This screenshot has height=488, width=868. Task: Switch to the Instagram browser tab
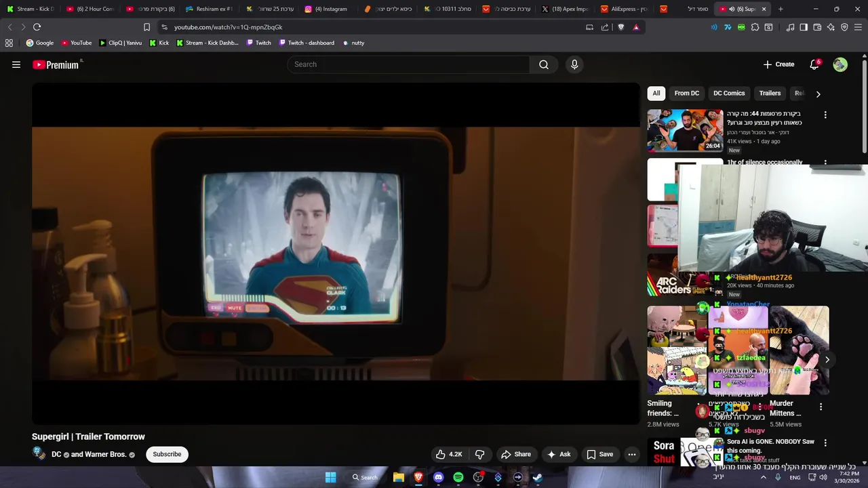326,9
